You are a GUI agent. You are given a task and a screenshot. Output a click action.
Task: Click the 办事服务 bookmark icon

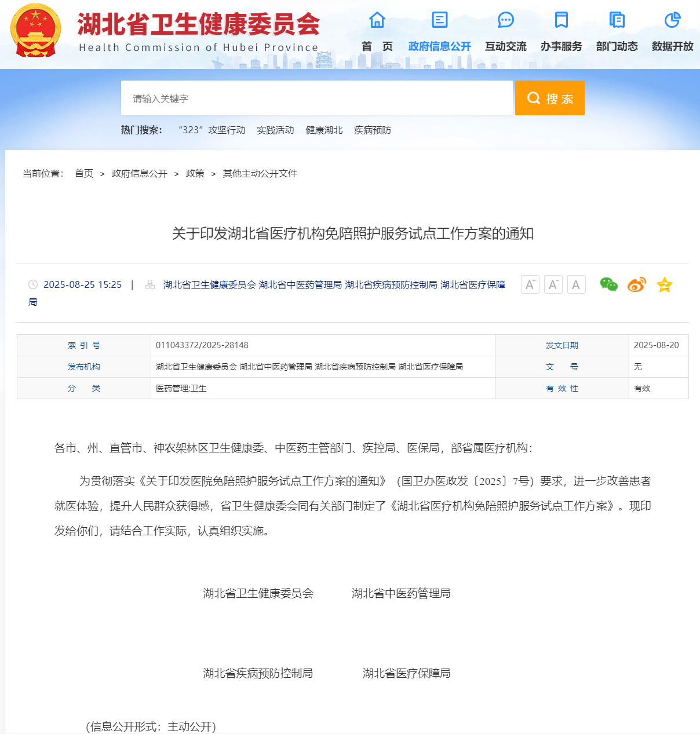561,20
